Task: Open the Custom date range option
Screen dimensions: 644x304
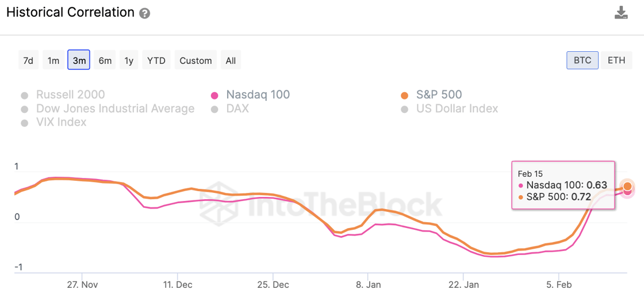Action: (195, 60)
